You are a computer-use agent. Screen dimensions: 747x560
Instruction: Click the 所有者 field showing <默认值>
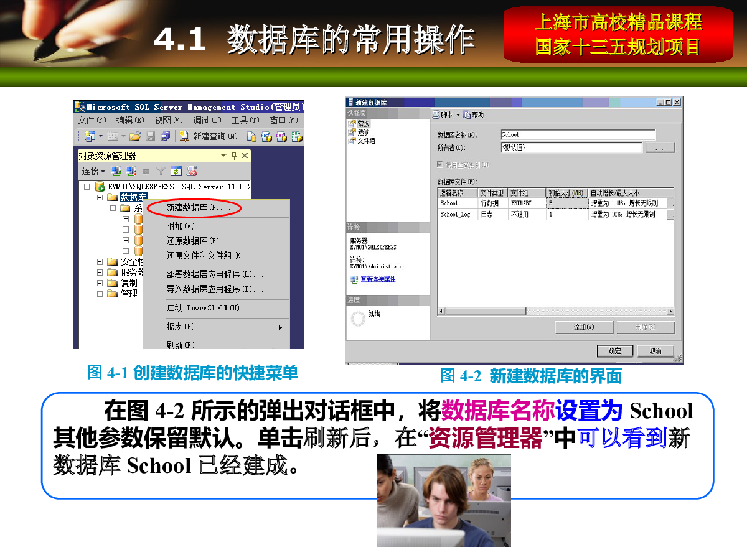click(571, 147)
